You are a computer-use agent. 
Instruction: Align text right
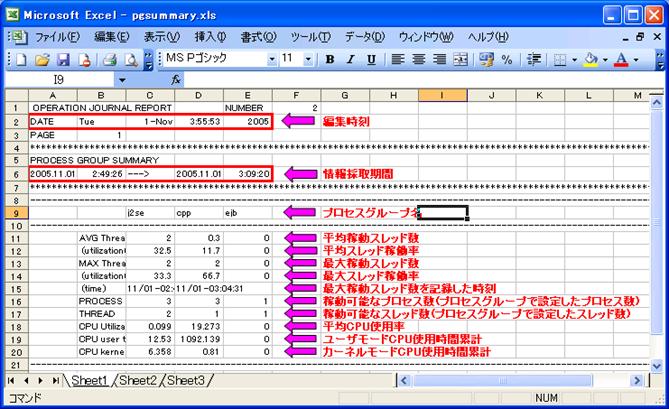click(x=439, y=60)
